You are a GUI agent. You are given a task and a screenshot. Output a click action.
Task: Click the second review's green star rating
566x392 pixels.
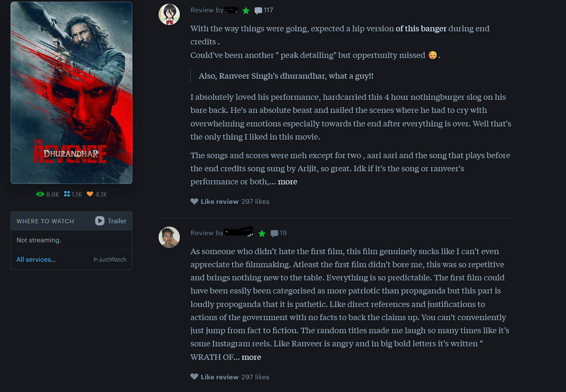(262, 233)
